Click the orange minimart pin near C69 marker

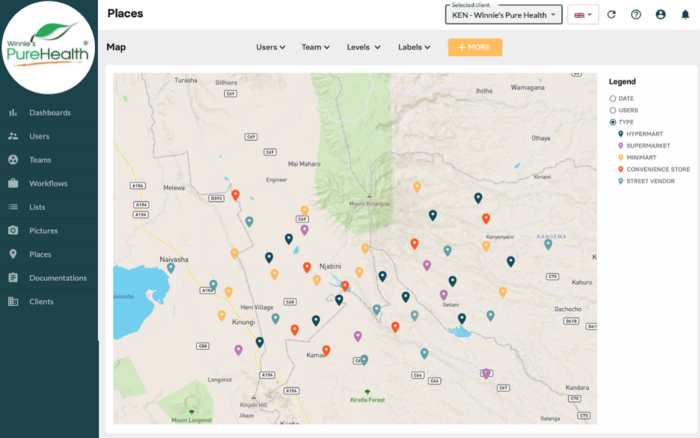[x=304, y=211]
